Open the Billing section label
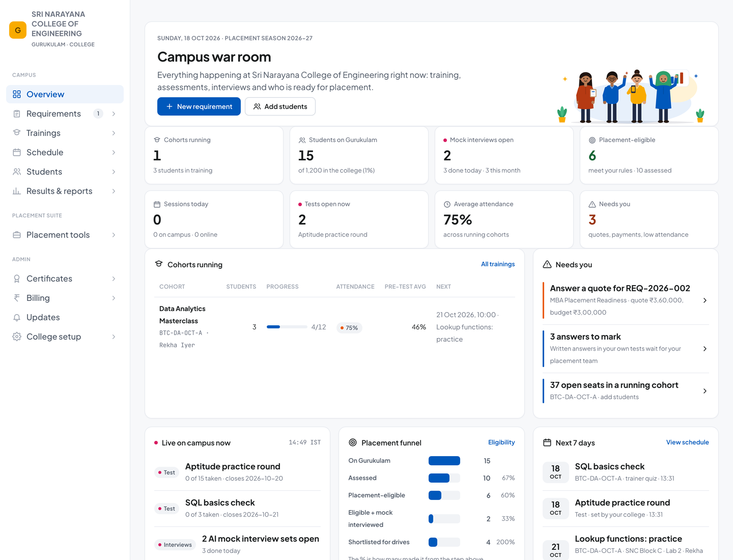Screen dimensions: 733x560 pos(38,298)
